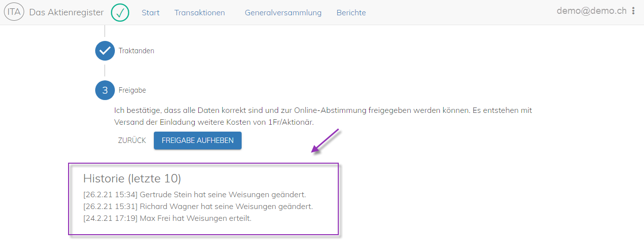Open the three-dot user menu

[634, 11]
